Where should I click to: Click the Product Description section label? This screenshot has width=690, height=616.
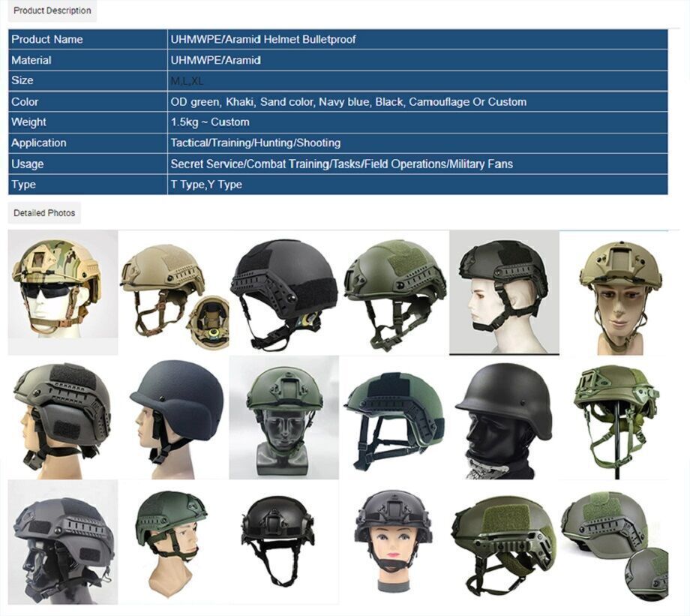[52, 11]
